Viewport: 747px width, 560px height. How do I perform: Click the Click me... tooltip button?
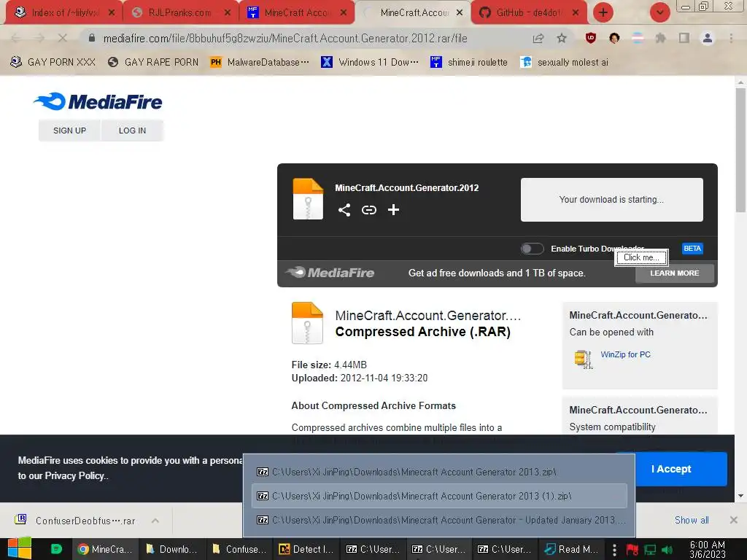(x=641, y=257)
